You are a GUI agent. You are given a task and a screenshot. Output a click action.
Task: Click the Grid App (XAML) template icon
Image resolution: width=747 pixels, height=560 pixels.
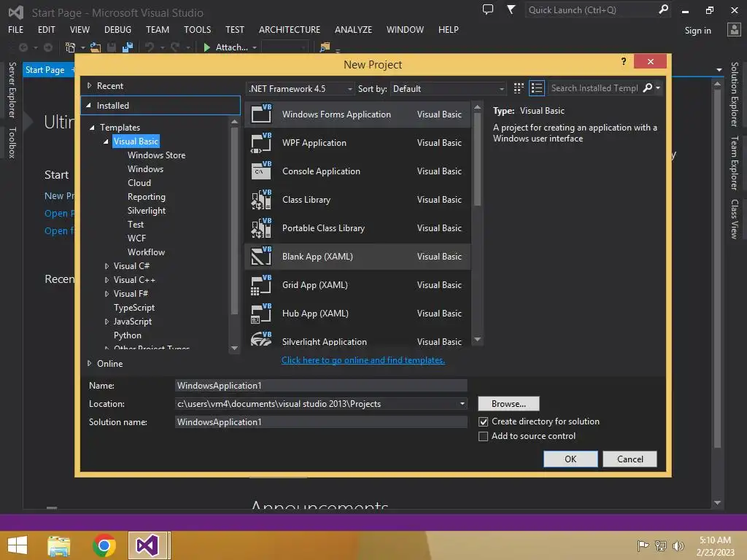261,285
